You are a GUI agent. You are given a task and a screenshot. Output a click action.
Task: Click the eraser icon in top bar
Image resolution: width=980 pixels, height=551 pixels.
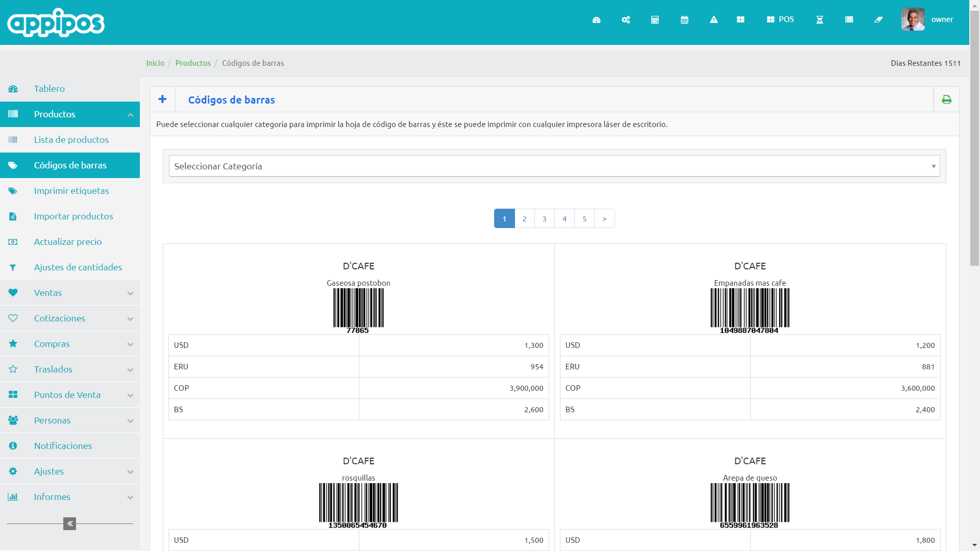(878, 20)
